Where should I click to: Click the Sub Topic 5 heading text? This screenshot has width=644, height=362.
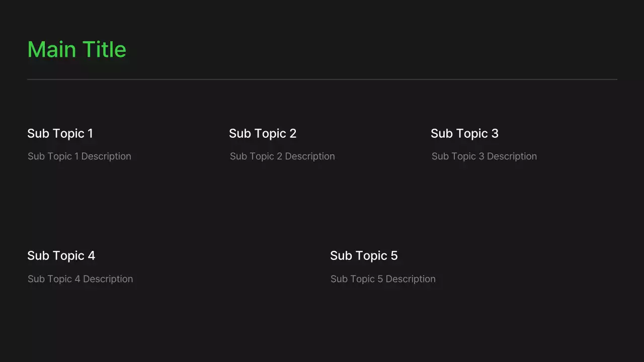[364, 255]
